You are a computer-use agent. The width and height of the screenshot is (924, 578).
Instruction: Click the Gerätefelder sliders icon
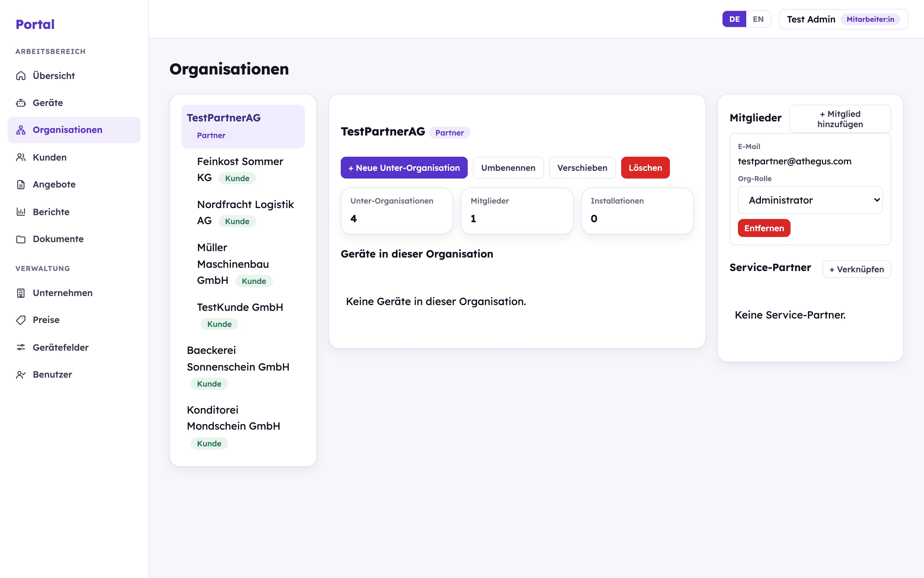(21, 347)
